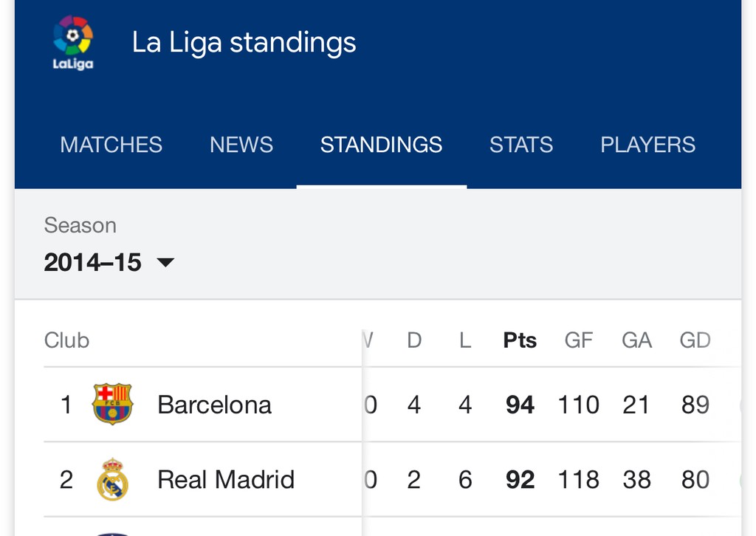Open the Season 2014–15 dropdown
Viewport: 756px width, 536px height.
click(x=93, y=262)
